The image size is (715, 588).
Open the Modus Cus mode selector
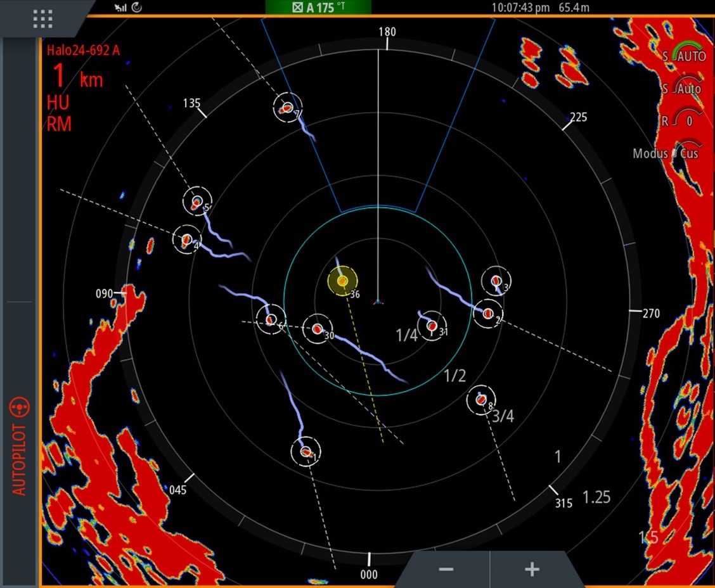pos(666,153)
